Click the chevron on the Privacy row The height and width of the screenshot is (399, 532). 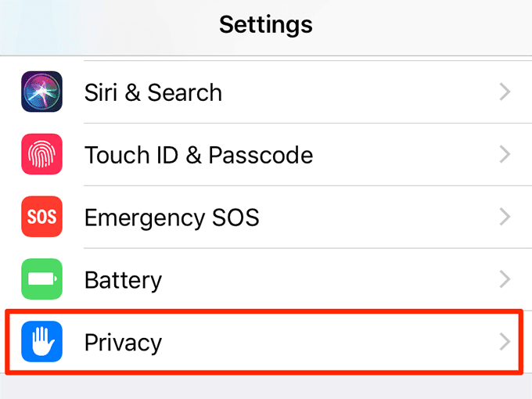(505, 342)
